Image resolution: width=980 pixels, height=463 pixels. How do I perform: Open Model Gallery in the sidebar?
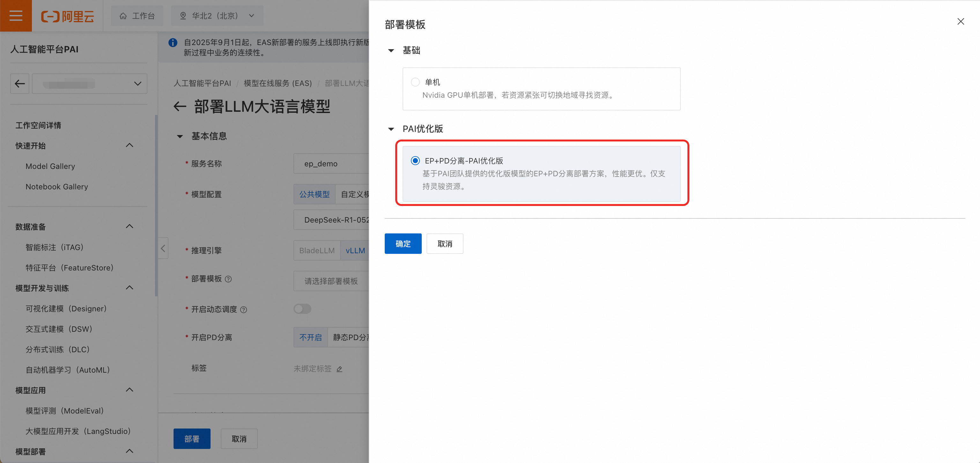(x=50, y=166)
